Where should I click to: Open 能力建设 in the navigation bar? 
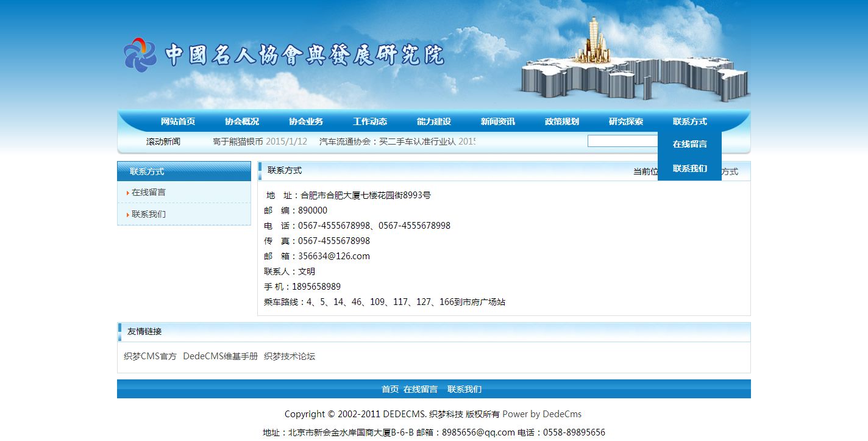pos(434,121)
